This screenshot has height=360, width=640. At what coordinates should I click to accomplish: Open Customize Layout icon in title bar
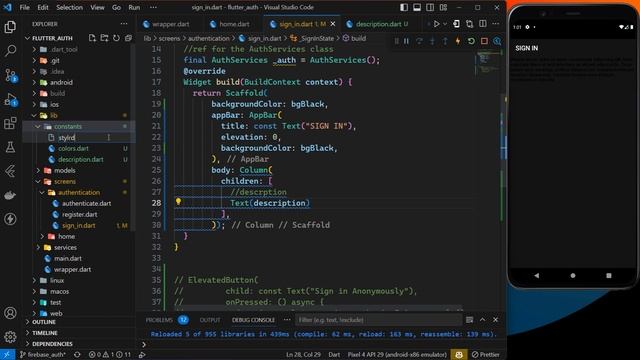click(443, 7)
